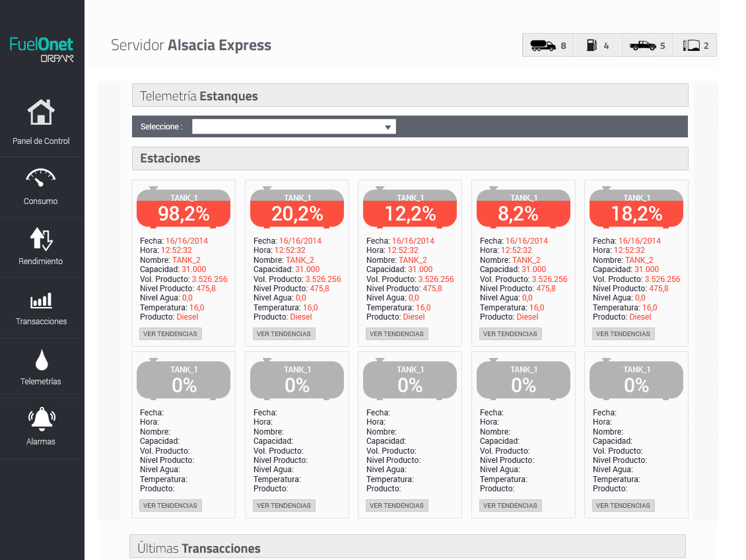Click the FuelOnet logo
This screenshot has width=746, height=560.
point(42,50)
